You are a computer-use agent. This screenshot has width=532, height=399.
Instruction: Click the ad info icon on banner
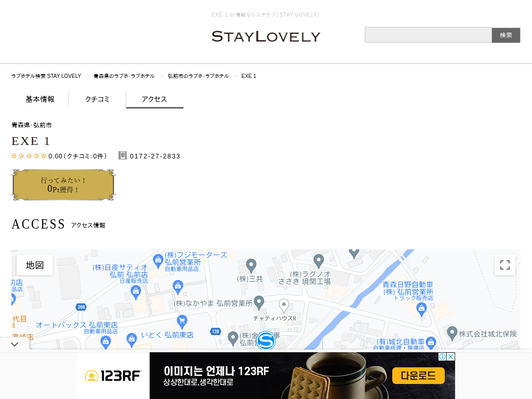(442, 356)
